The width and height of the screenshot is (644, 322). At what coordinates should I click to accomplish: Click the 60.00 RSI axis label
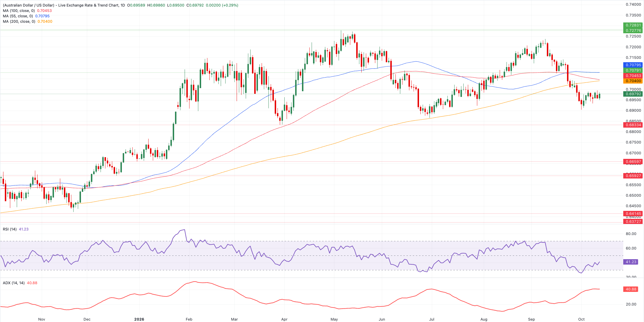pos(631,248)
